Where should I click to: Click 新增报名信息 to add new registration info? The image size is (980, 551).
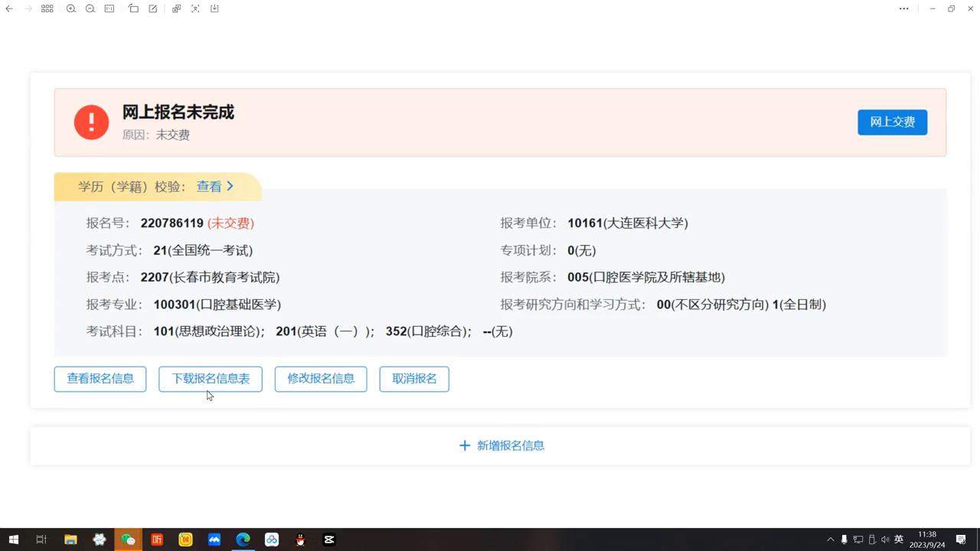tap(501, 445)
